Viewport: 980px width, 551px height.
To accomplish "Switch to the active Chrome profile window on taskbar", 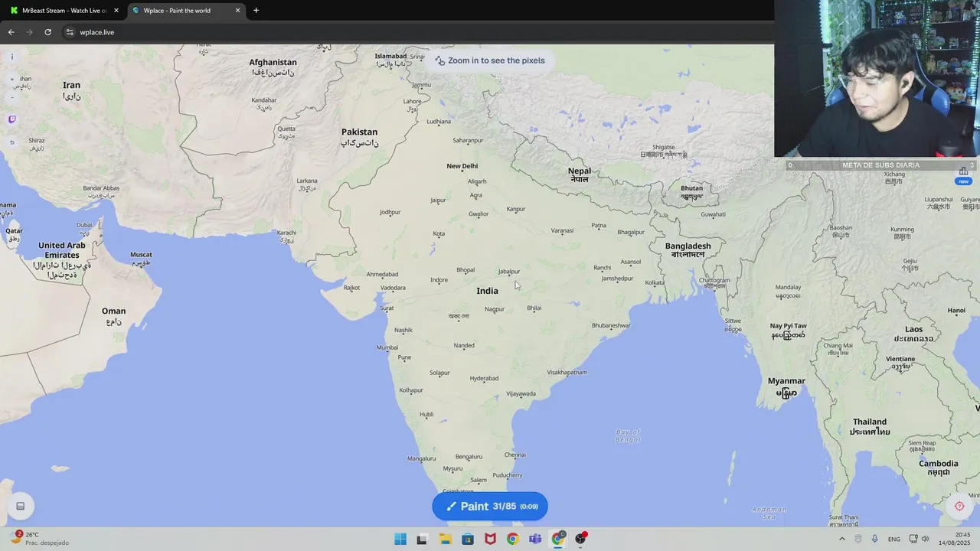I will pyautogui.click(x=558, y=539).
